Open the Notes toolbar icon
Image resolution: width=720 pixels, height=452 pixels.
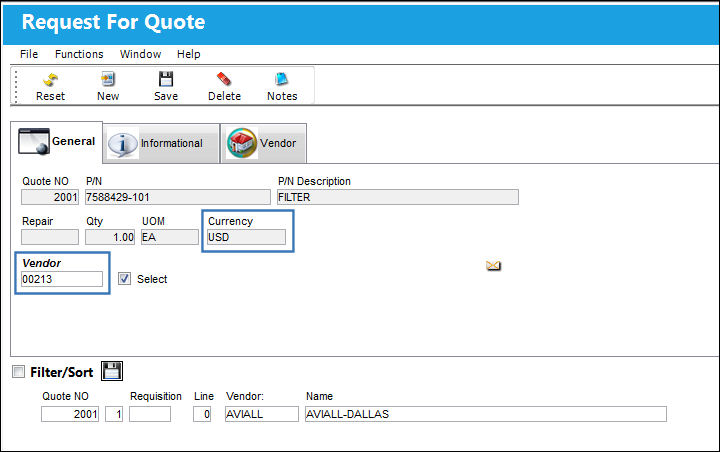(282, 79)
